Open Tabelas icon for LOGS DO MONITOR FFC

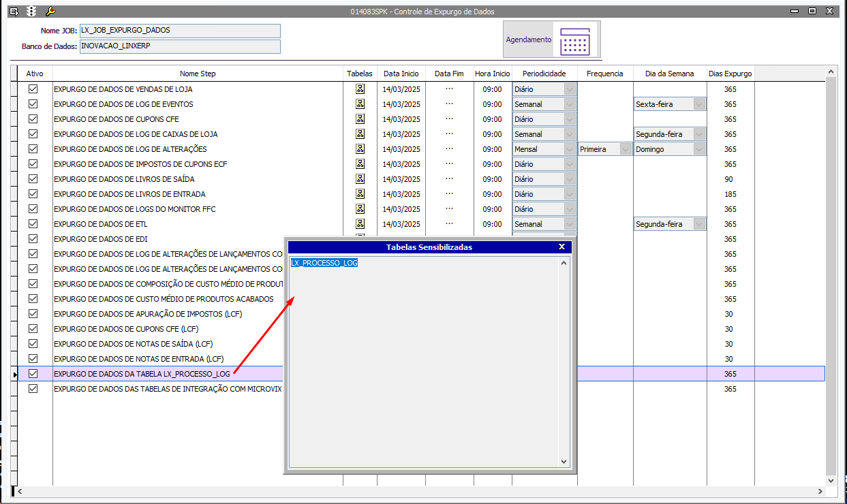(x=360, y=209)
